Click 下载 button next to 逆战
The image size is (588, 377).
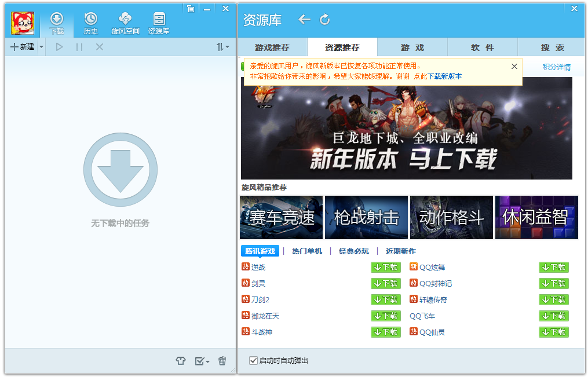(385, 267)
